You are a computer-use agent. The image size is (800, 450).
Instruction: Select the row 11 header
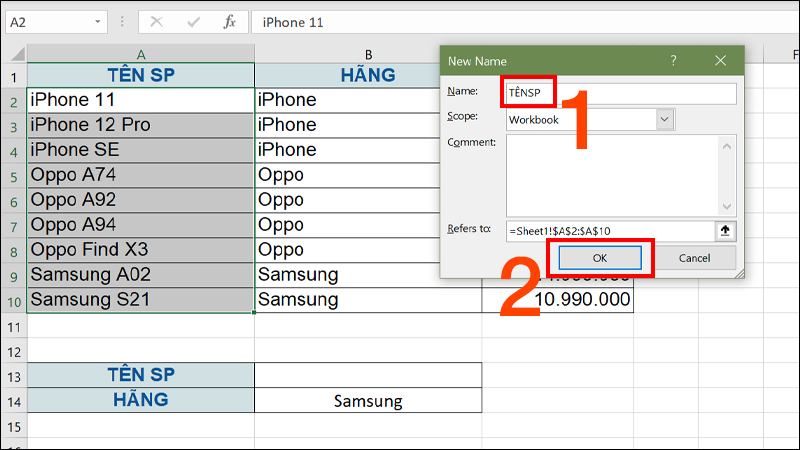point(13,326)
